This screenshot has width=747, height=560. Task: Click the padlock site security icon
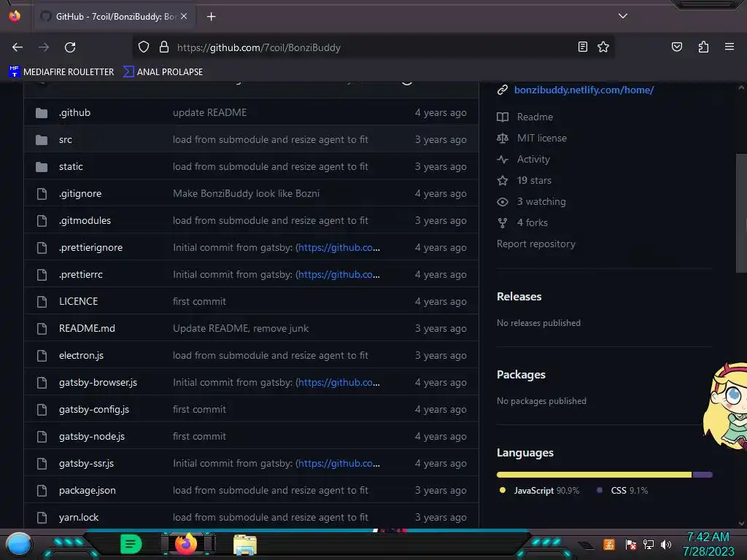[164, 47]
